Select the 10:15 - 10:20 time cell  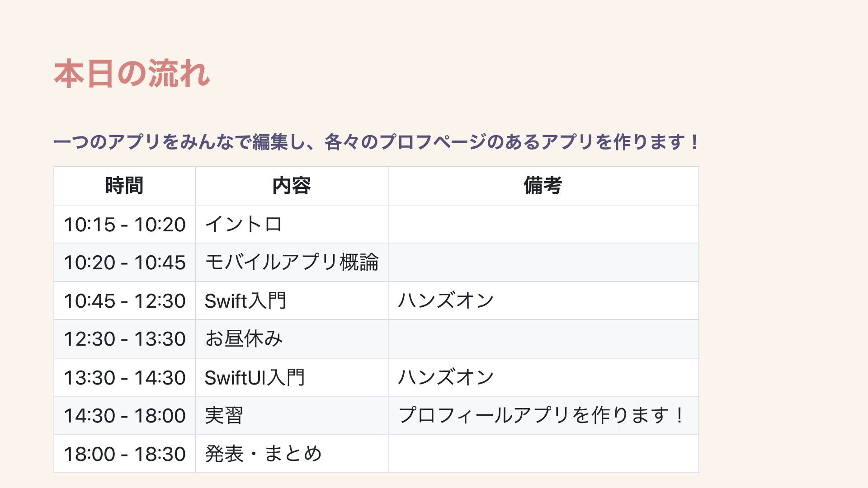pyautogui.click(x=124, y=224)
